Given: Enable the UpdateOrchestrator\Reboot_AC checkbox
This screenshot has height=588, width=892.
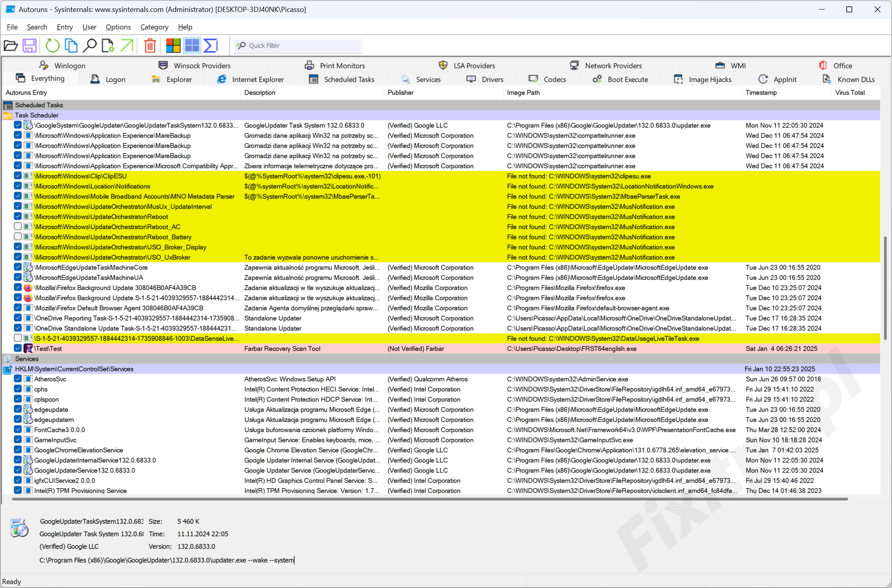Looking at the screenshot, I should tap(18, 226).
